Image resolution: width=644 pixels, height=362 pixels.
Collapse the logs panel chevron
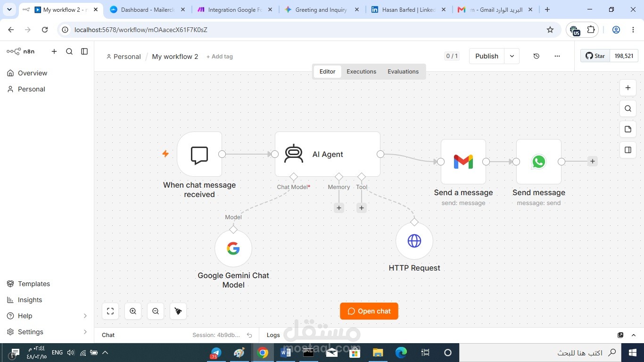pos(634,335)
